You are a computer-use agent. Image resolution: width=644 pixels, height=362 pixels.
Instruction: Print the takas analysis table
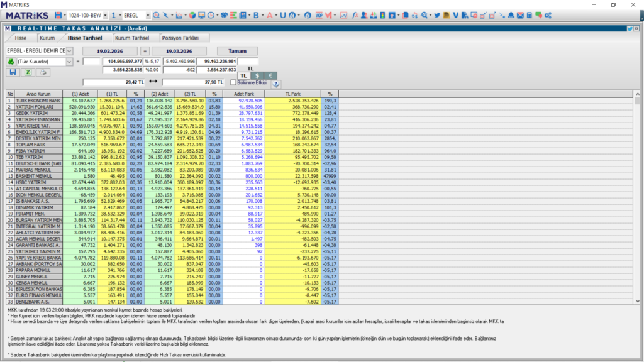point(43,72)
